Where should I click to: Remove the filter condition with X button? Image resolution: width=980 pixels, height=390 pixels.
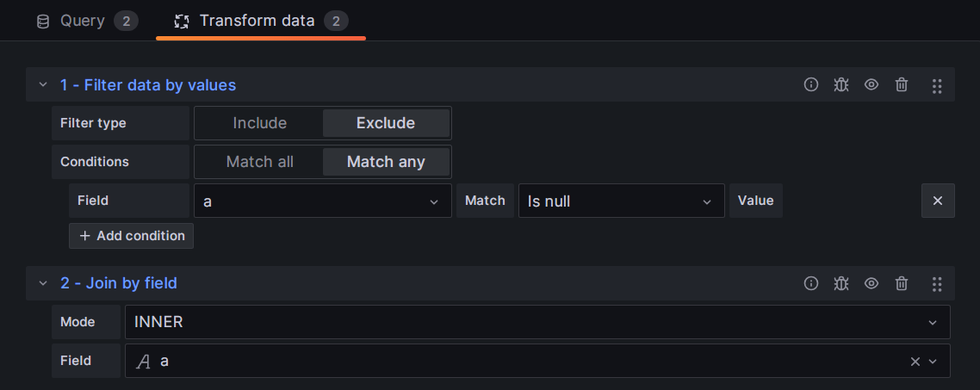938,201
